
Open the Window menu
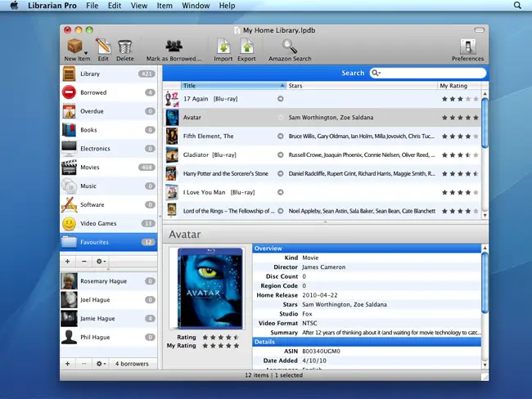[x=196, y=6]
